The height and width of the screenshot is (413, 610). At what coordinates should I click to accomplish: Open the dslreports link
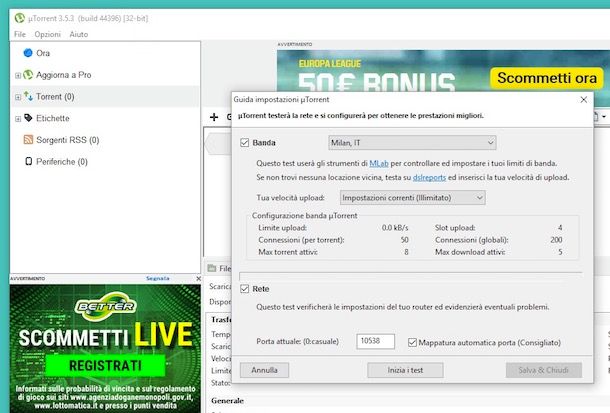pyautogui.click(x=429, y=177)
